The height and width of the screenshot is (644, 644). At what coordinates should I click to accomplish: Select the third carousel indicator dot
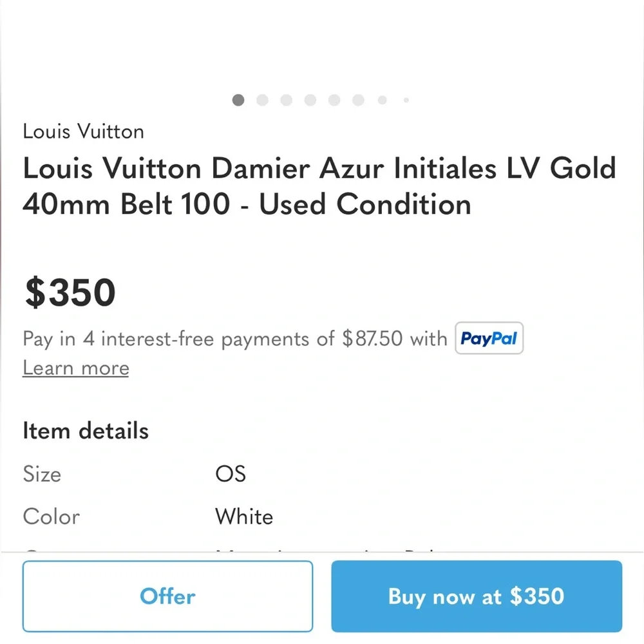pyautogui.click(x=286, y=100)
